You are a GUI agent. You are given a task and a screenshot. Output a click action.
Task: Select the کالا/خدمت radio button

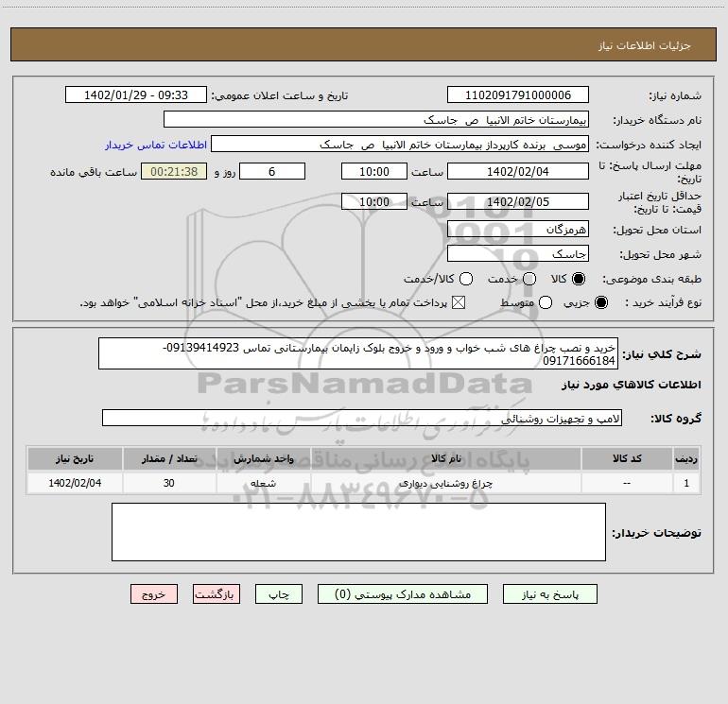(x=466, y=279)
